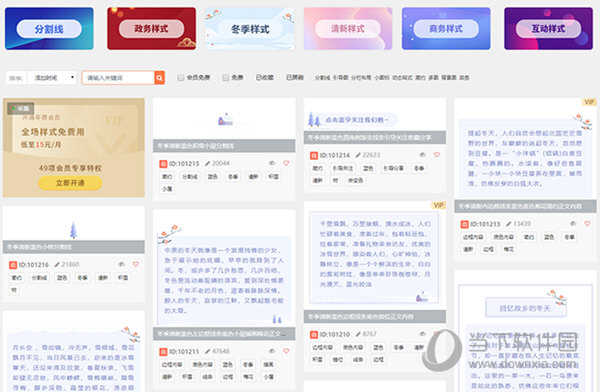Hide style ID:101211 using eye icon
This screenshot has height=392, width=600.
272,351
